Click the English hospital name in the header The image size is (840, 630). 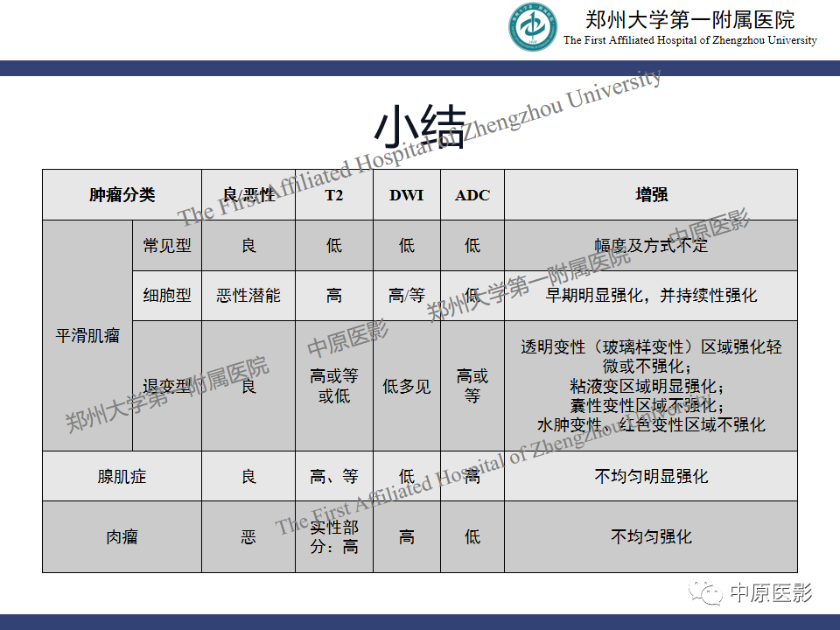coord(690,40)
